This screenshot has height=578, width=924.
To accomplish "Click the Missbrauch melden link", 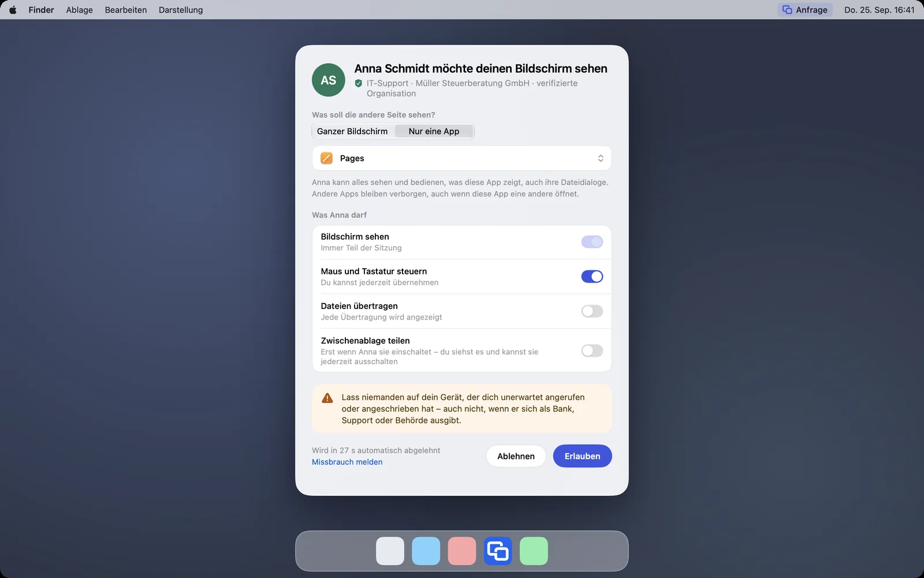I will pyautogui.click(x=347, y=462).
